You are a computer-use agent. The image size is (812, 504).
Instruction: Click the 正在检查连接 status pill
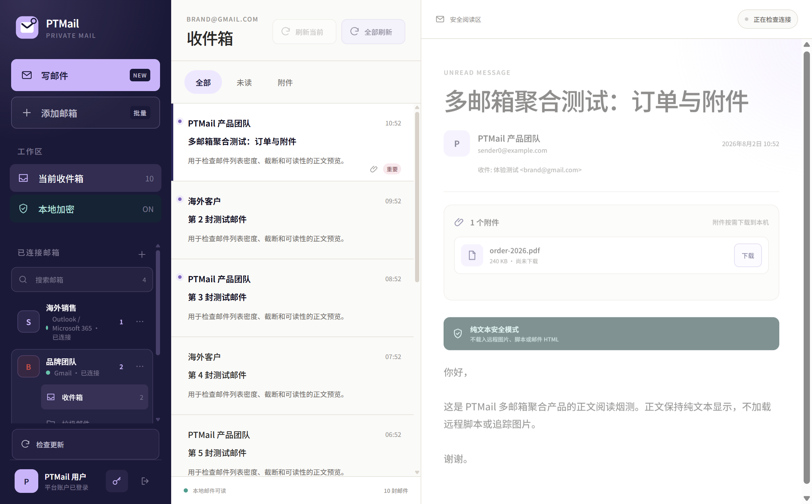click(x=767, y=19)
